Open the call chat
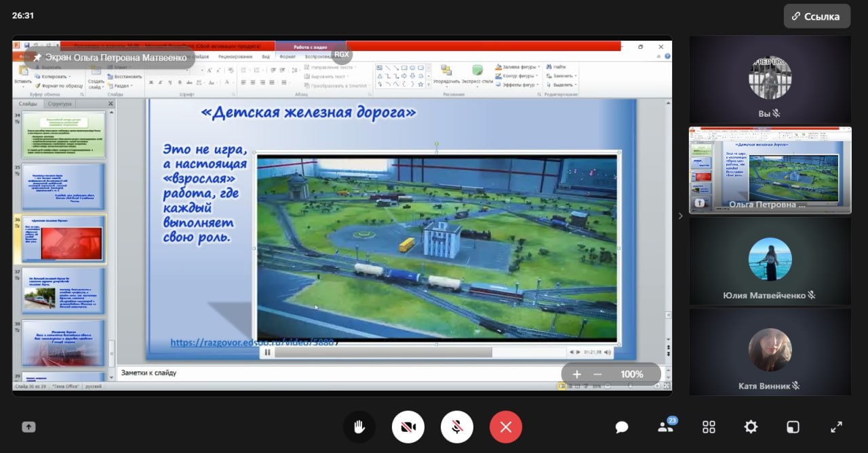Viewport: 868px width, 453px height. click(x=622, y=427)
